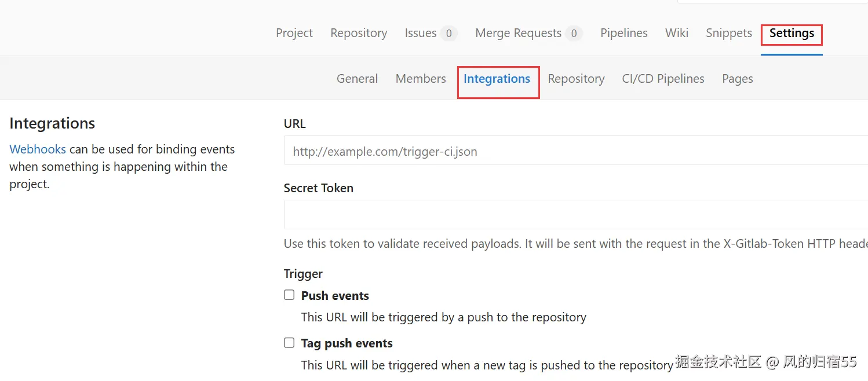Screen dimensions: 868x381
Task: Go to Repository in top project navigation
Action: coord(359,33)
